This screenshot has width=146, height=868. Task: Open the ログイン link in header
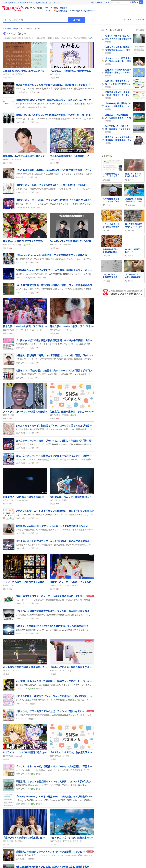tap(48, 10)
